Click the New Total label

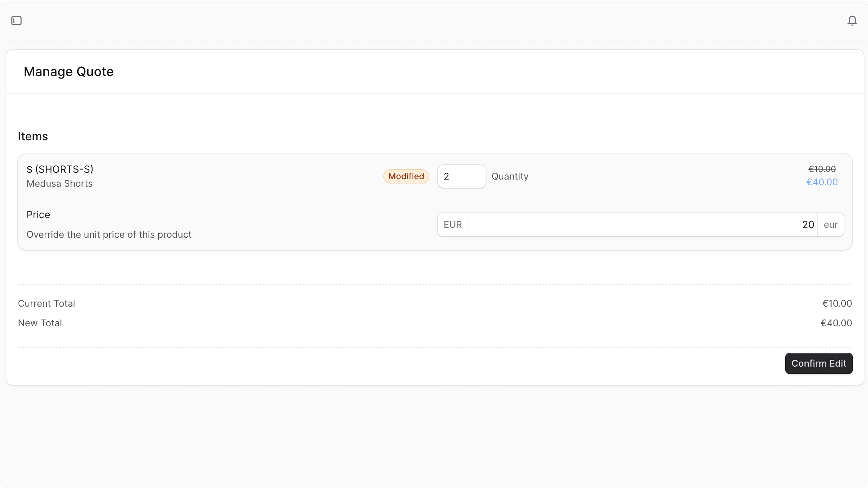click(x=40, y=323)
